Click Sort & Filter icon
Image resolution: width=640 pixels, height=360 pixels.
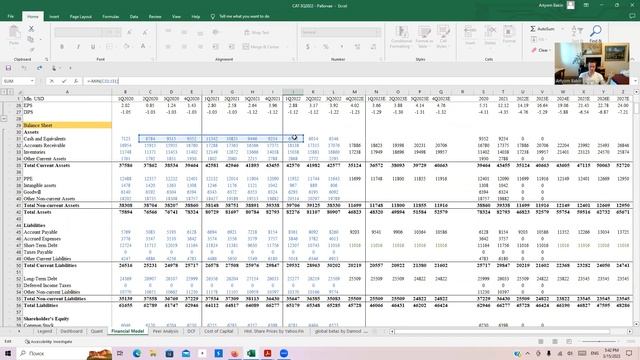pyautogui.click(x=577, y=31)
